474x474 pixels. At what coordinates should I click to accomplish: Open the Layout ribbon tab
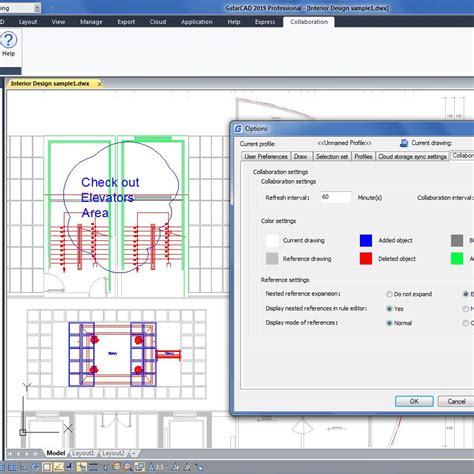(x=28, y=22)
